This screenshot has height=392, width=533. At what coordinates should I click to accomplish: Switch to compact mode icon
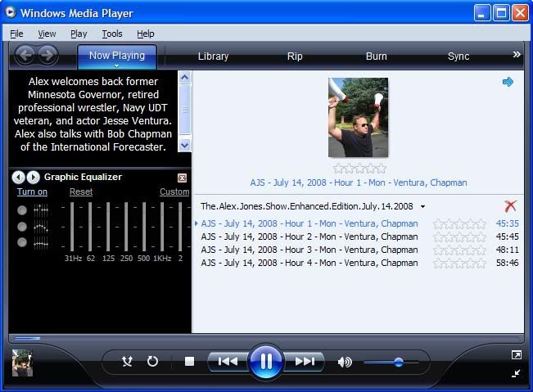[516, 373]
